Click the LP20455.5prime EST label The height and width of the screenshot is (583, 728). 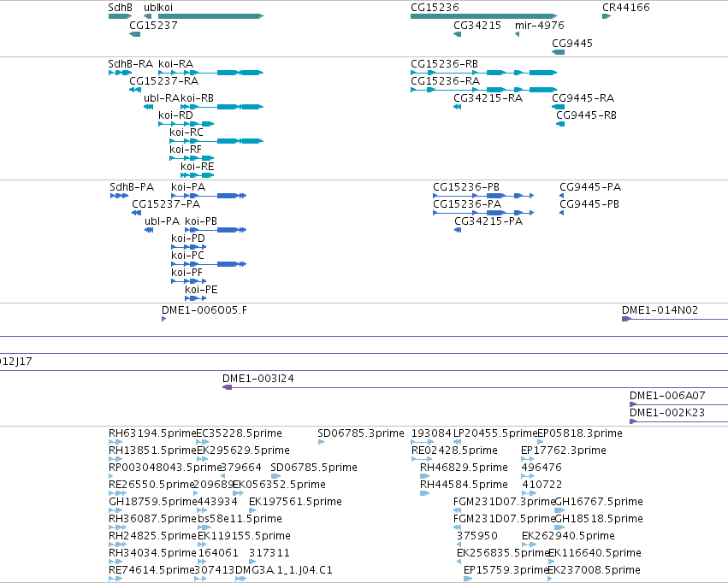495,433
